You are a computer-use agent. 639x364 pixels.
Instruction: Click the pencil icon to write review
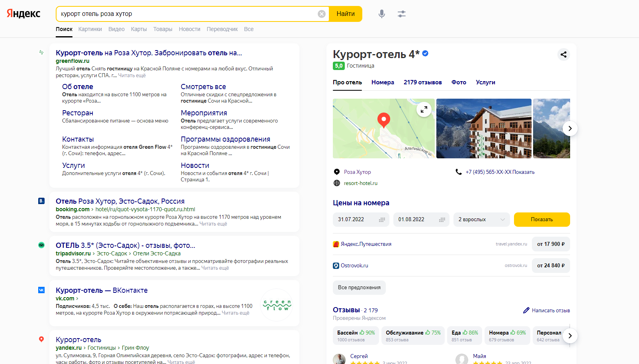[x=526, y=310]
